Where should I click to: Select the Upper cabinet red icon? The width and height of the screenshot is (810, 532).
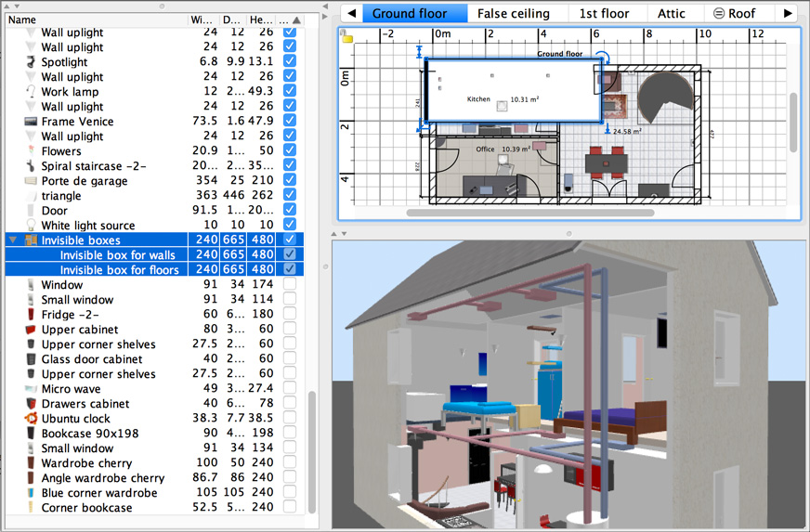tap(30, 330)
